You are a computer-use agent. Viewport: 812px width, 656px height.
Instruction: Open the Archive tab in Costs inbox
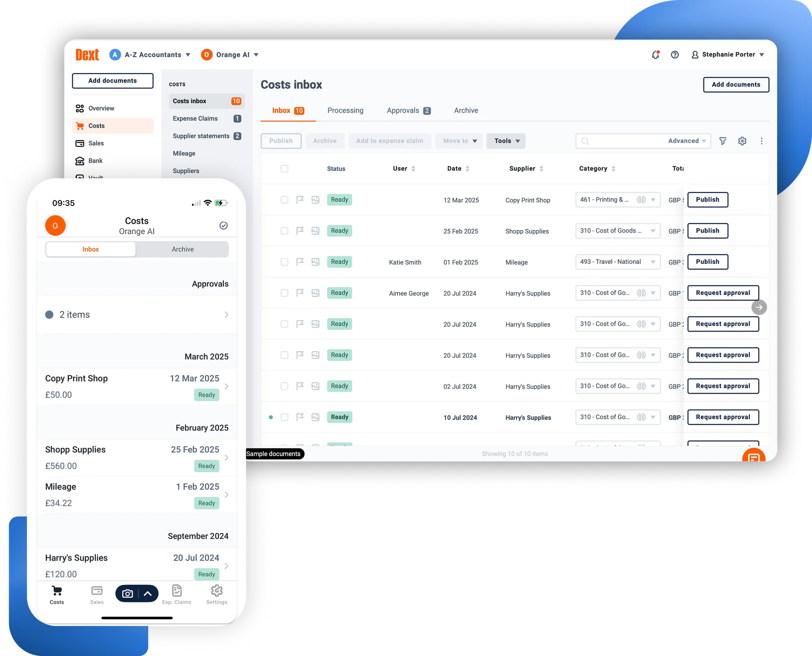(x=466, y=111)
